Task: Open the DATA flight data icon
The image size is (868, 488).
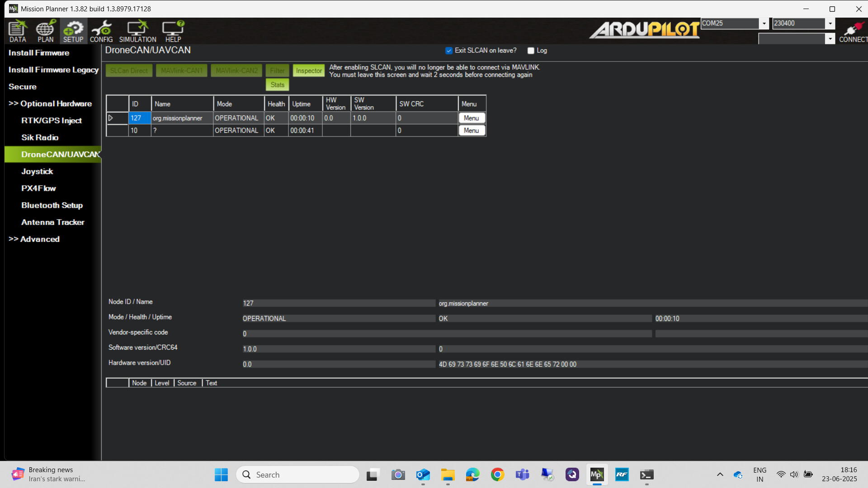Action: point(18,31)
